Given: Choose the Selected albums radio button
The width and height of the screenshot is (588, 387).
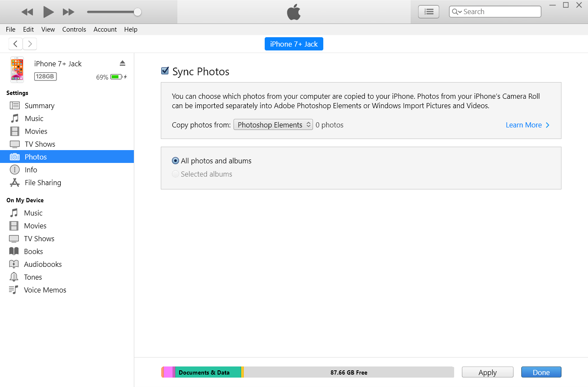Looking at the screenshot, I should pos(175,174).
